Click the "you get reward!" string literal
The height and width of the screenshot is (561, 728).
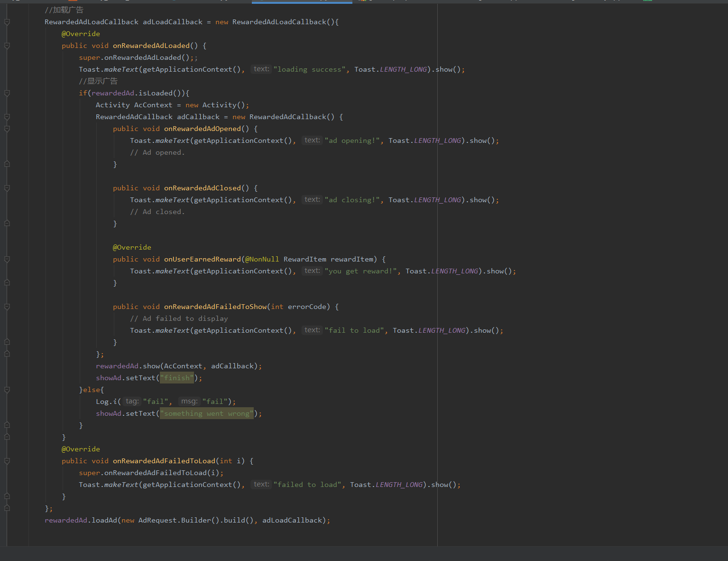click(x=361, y=271)
